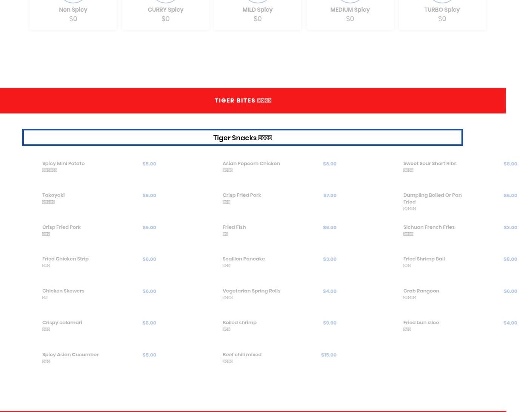Choose the TURBO Spicy option
532x412 pixels.
point(442,14)
